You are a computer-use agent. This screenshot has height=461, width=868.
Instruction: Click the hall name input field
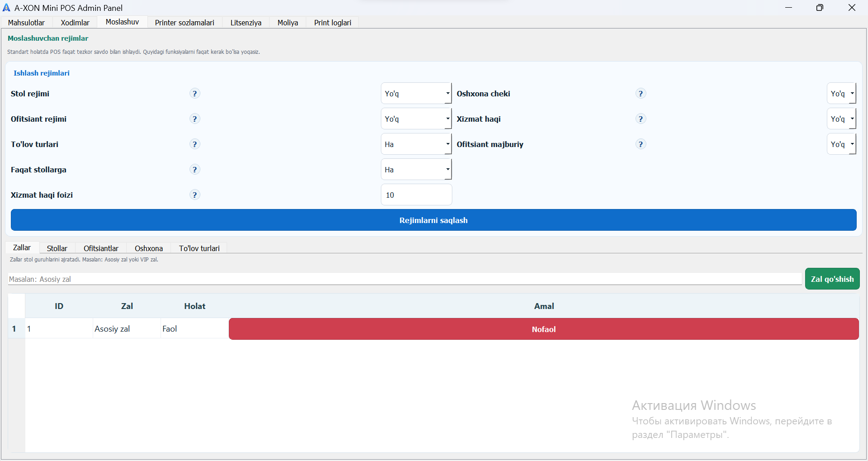(x=404, y=279)
